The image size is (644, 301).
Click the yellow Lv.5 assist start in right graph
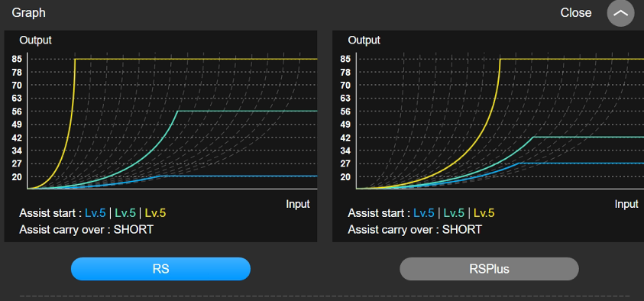484,213
